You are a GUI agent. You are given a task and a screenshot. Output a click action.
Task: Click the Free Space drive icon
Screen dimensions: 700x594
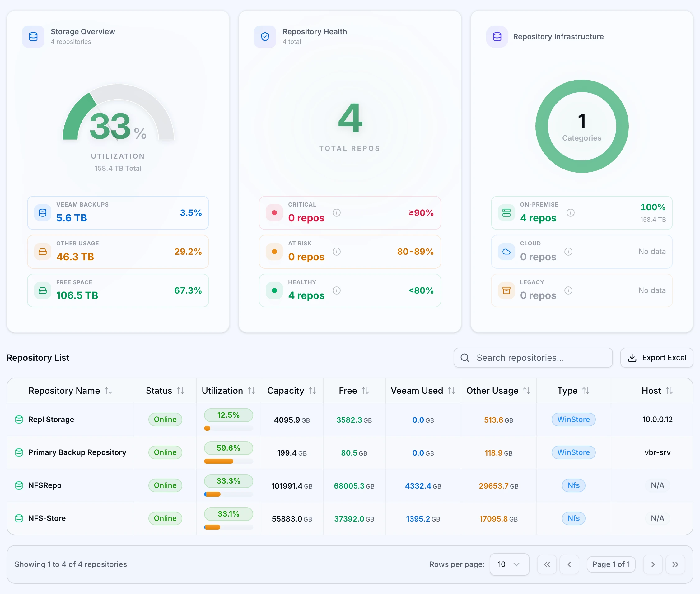pos(43,290)
